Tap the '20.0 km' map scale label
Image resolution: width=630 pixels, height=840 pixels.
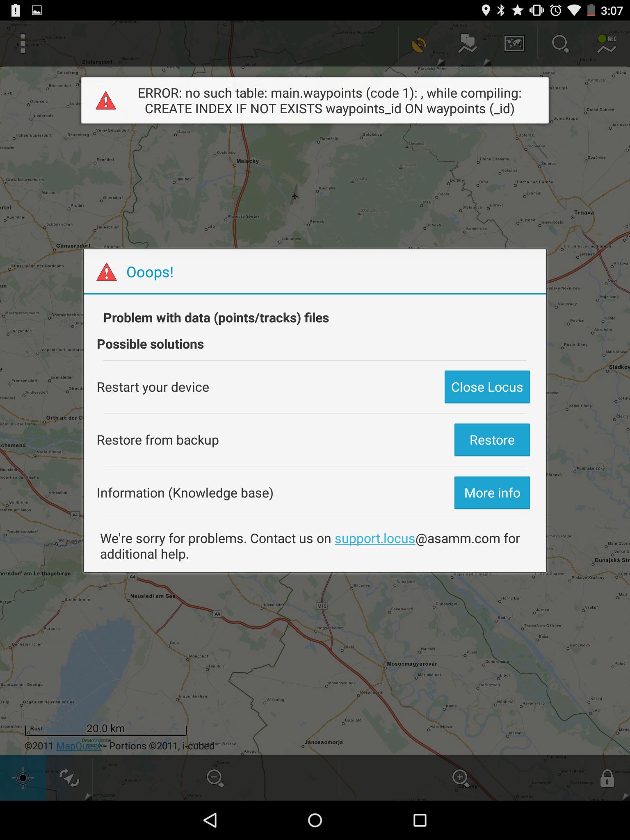[105, 728]
